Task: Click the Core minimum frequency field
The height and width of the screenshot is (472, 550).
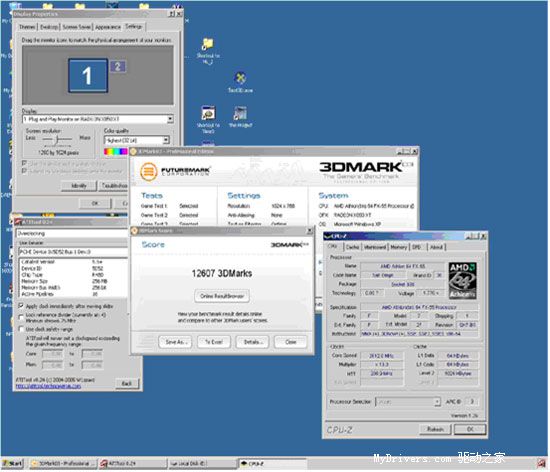Action: [x=53, y=354]
